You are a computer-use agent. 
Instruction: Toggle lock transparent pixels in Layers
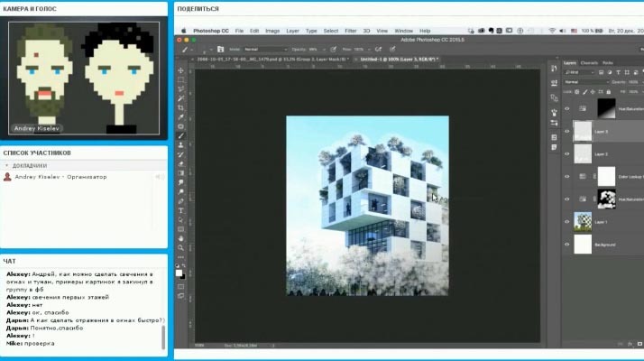pos(577,92)
